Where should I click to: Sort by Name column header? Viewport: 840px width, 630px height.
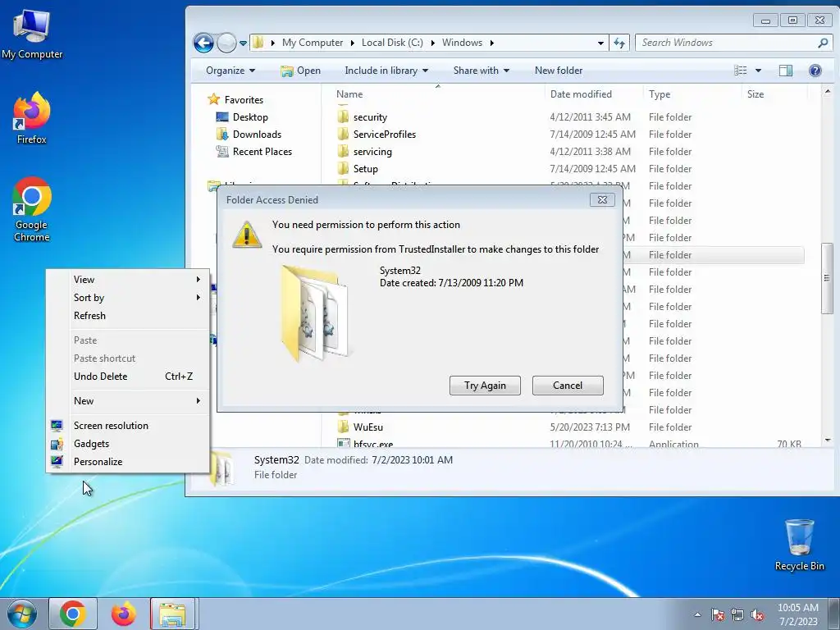point(437,94)
